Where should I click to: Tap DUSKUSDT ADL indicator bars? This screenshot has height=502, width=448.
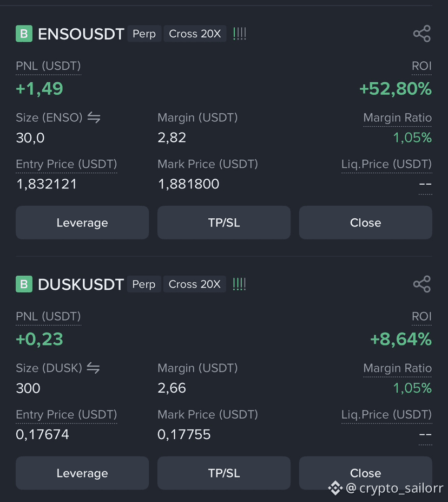click(x=239, y=284)
